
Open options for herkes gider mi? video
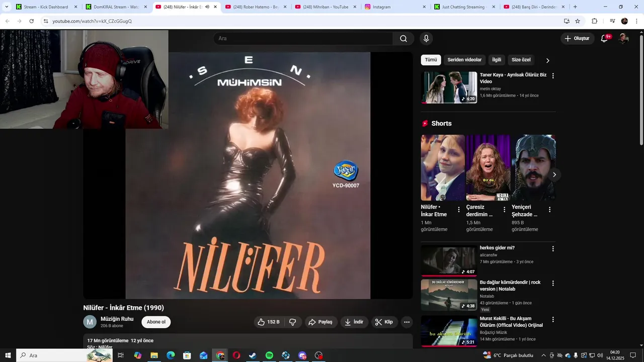553,249
